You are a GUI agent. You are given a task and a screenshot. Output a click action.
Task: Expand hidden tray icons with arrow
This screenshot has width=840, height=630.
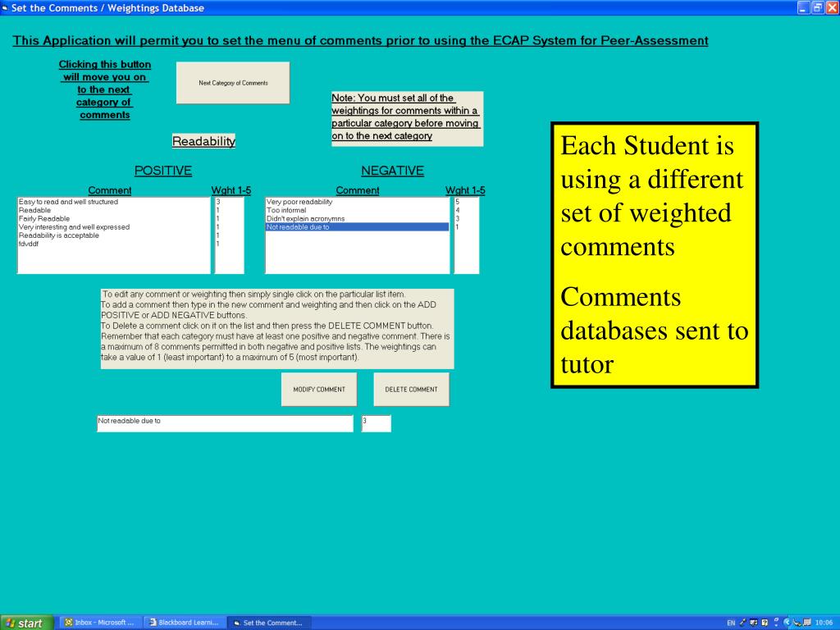pyautogui.click(x=787, y=623)
